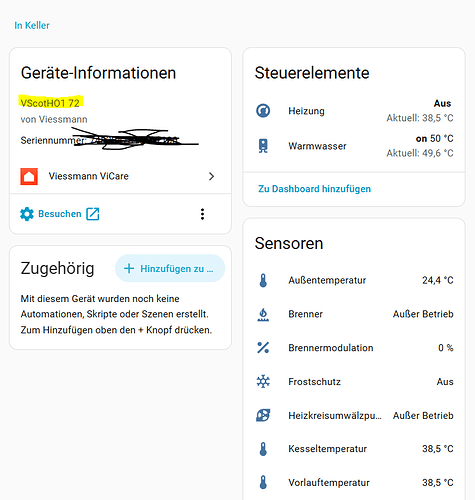Click the Frostschutz snowflake icon
This screenshot has width=475, height=500.
[263, 381]
